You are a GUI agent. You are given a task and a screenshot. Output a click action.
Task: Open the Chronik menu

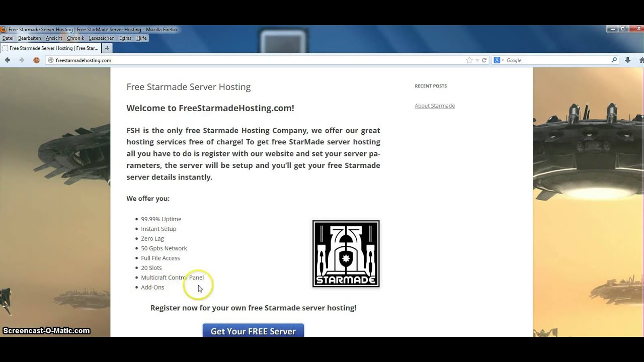point(75,38)
